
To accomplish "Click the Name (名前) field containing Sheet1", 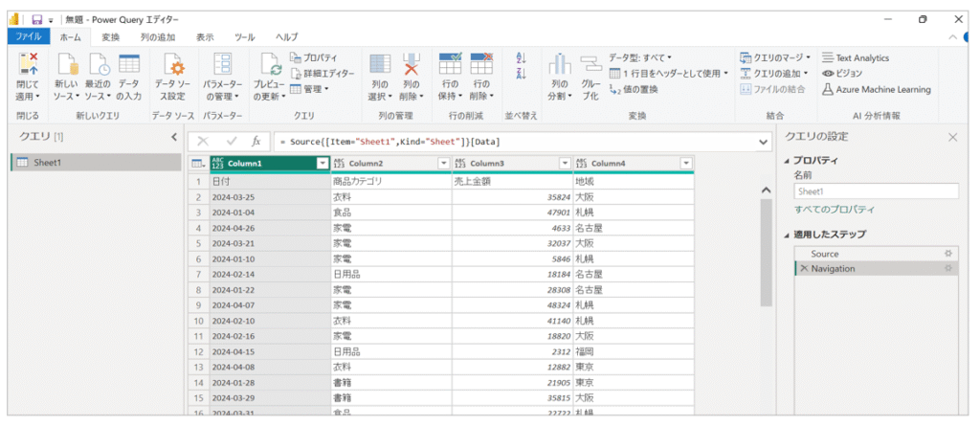I will (876, 191).
